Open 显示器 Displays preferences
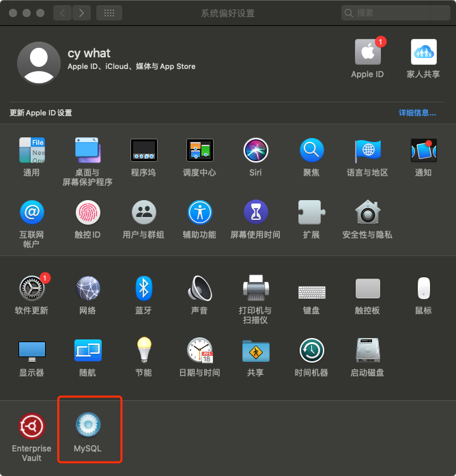Screen dimensions: 456x476 [x=31, y=351]
